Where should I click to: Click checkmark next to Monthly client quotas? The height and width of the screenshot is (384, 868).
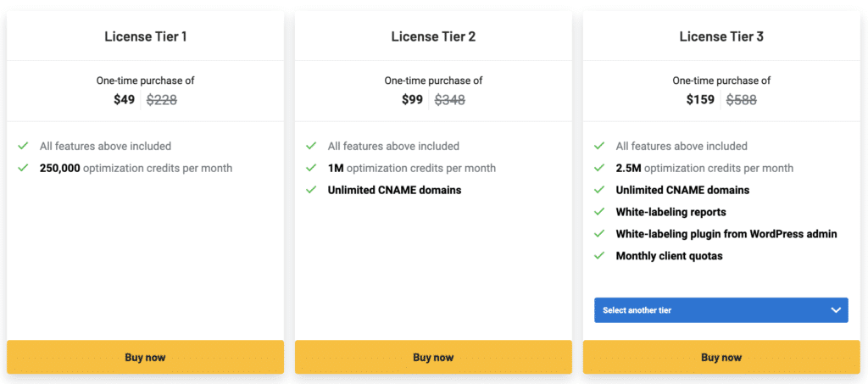[599, 255]
